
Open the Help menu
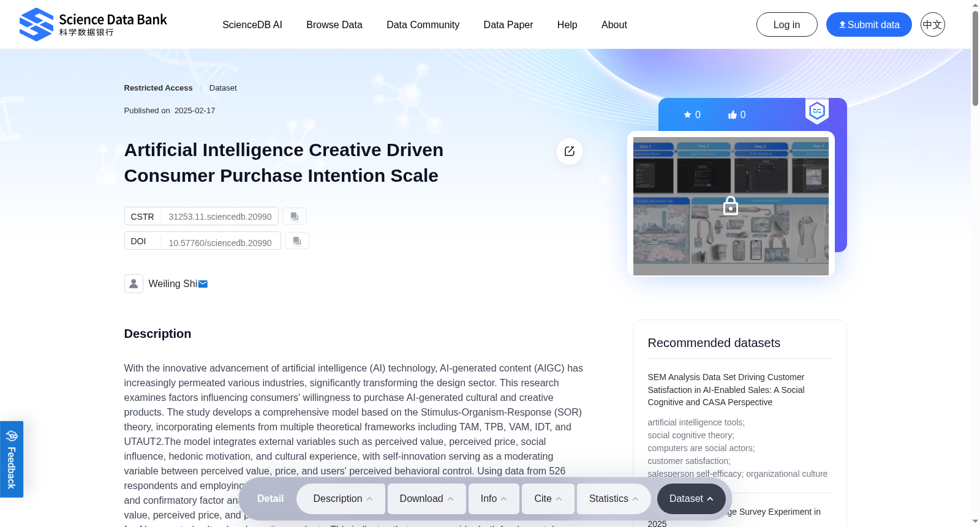pyautogui.click(x=567, y=24)
